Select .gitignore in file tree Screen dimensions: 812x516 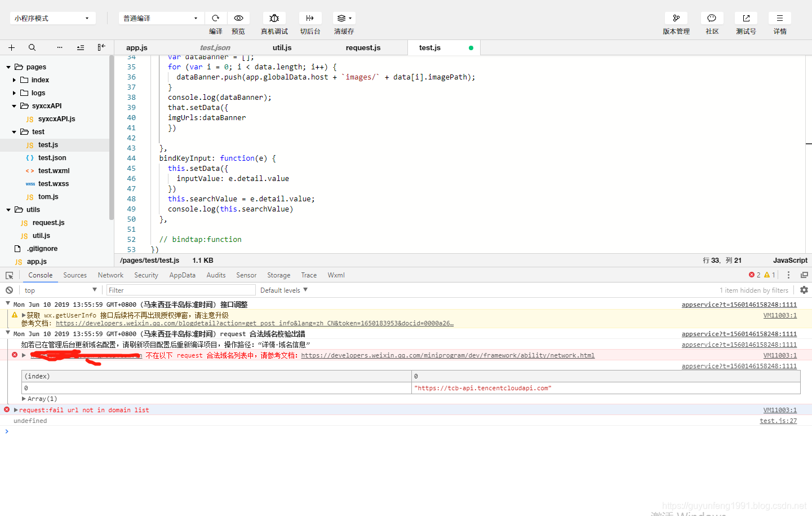click(42, 249)
